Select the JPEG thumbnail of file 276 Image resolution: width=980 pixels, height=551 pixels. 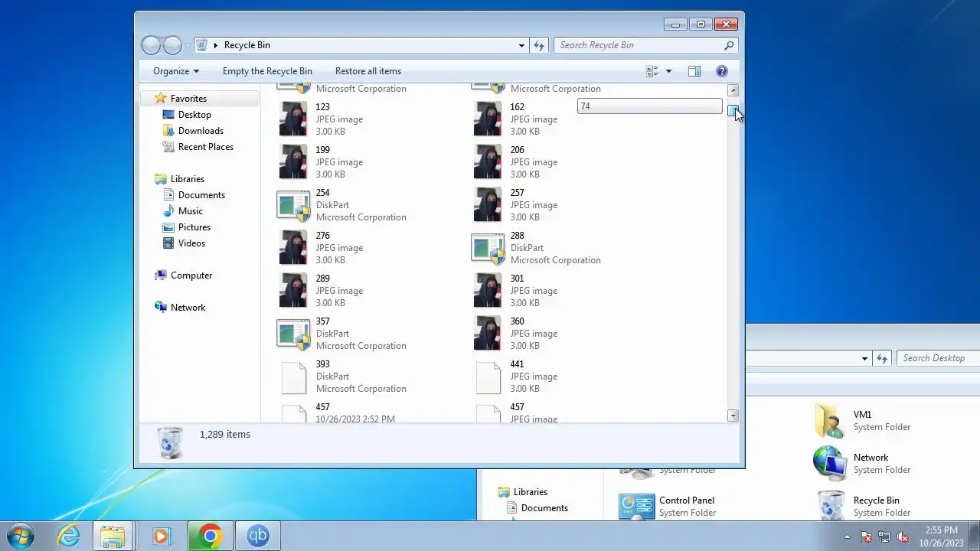pyautogui.click(x=293, y=248)
